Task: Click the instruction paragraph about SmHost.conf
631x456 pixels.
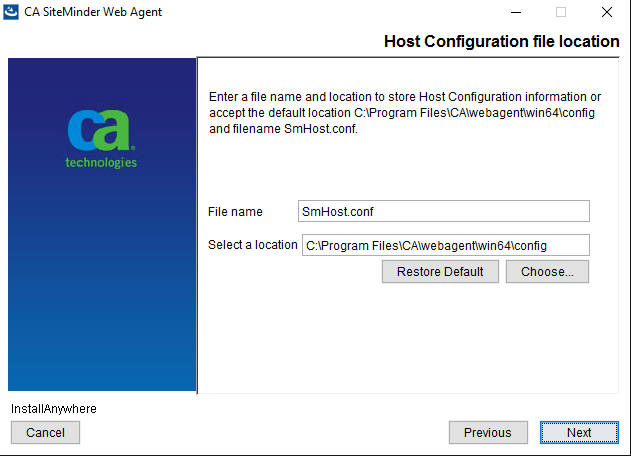Action: tap(405, 113)
